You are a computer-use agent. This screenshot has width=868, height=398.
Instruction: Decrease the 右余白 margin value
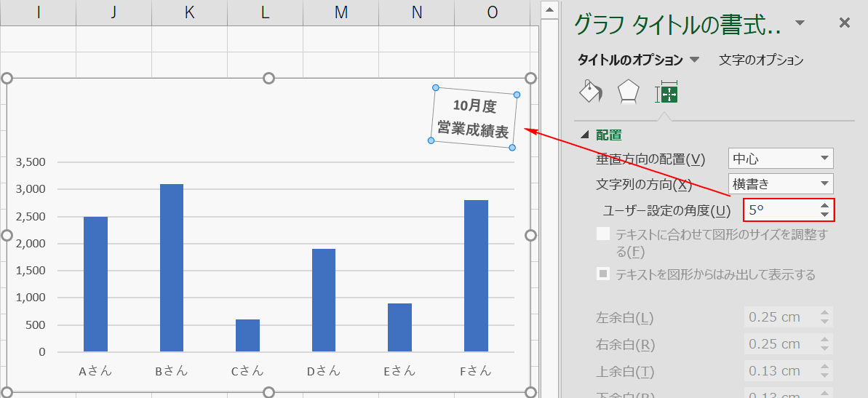coord(825,349)
